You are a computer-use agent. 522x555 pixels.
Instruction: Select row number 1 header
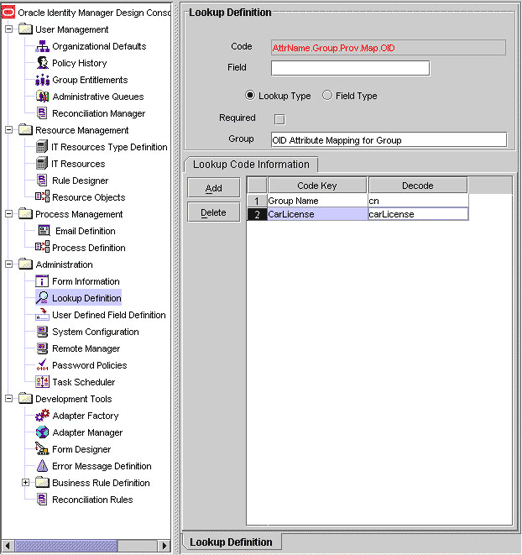tap(257, 201)
